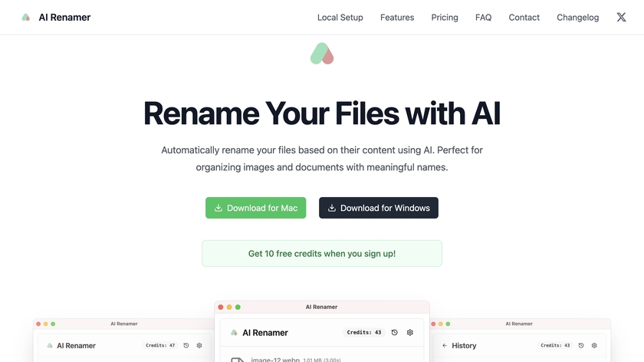Click yellow dot in center preview window
This screenshot has width=644, height=362.
[x=229, y=307]
